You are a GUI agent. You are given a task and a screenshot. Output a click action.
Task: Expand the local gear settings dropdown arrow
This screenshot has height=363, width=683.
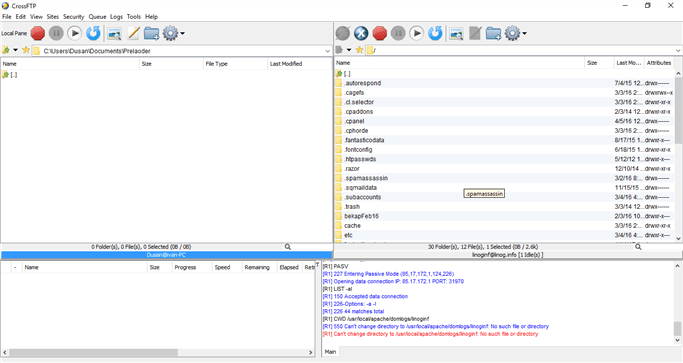[183, 33]
